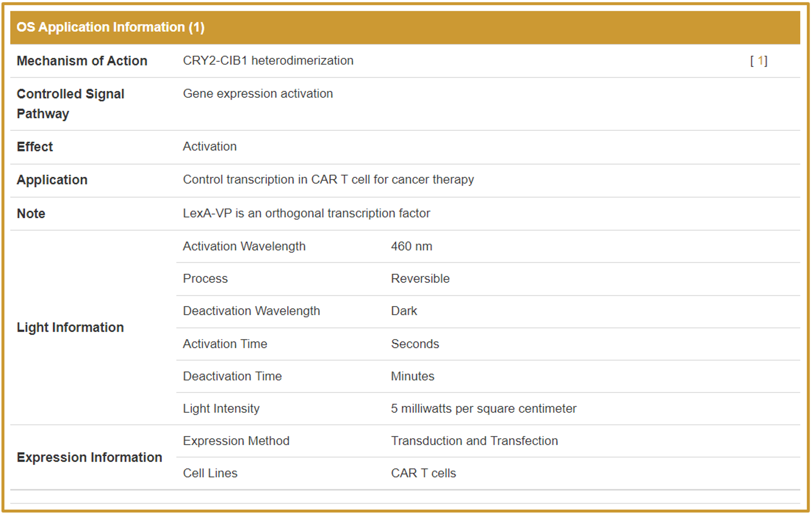Click the Activation Wavelength field name
This screenshot has height=514, width=812.
click(x=244, y=246)
